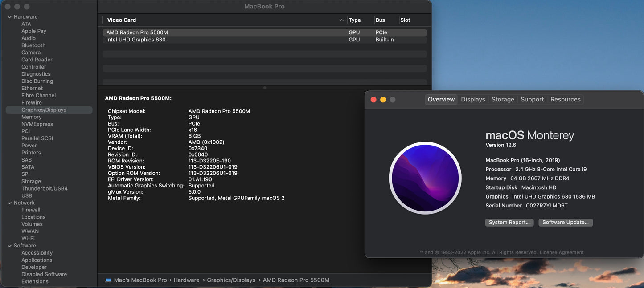This screenshot has height=288, width=644.
Task: Open the Memory section in the sidebar
Action: pos(31,117)
